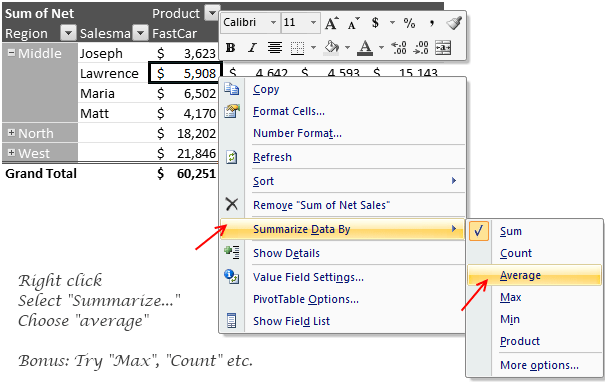
Task: Open the accounting format dropdown arrow
Action: point(392,23)
